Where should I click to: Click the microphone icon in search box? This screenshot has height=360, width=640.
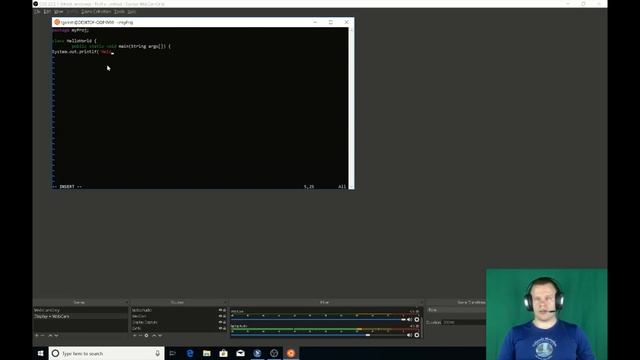[158, 353]
